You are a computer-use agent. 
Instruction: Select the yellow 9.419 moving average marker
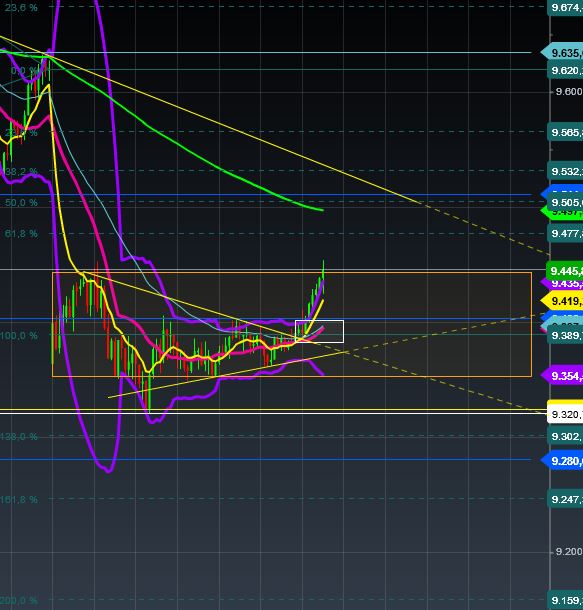click(562, 301)
